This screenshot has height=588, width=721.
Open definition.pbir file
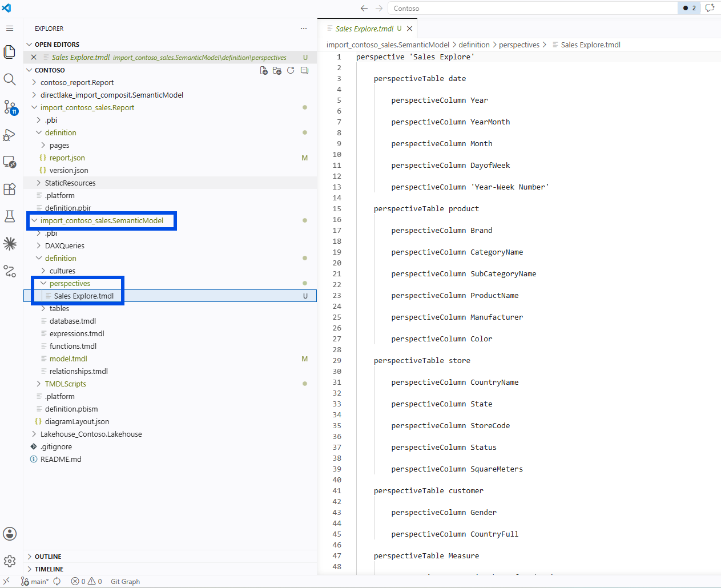[x=68, y=208]
